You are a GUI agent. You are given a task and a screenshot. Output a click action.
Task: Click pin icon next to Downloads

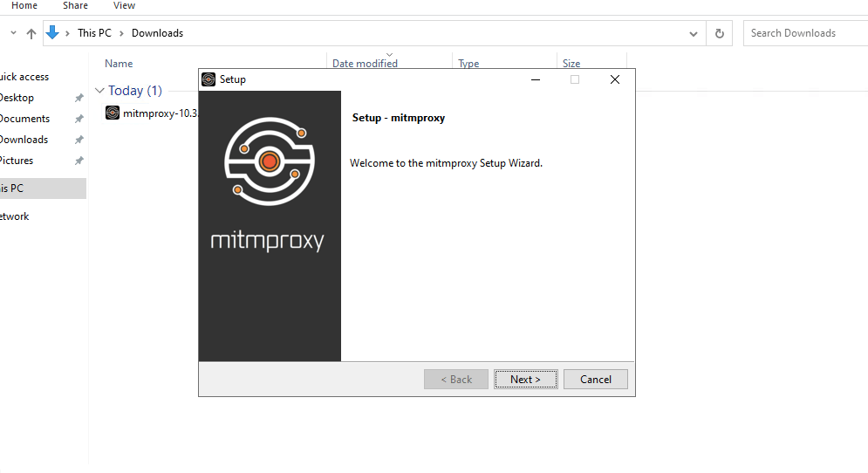coord(79,141)
